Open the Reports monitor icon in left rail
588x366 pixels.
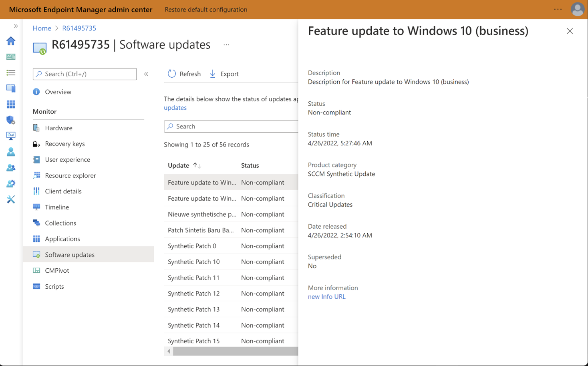click(x=11, y=136)
